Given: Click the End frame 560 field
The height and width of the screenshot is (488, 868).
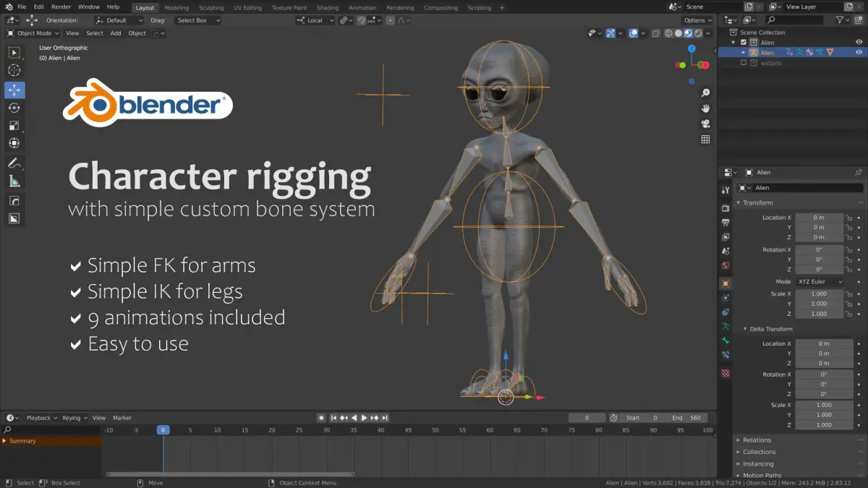Looking at the screenshot, I should tap(686, 418).
